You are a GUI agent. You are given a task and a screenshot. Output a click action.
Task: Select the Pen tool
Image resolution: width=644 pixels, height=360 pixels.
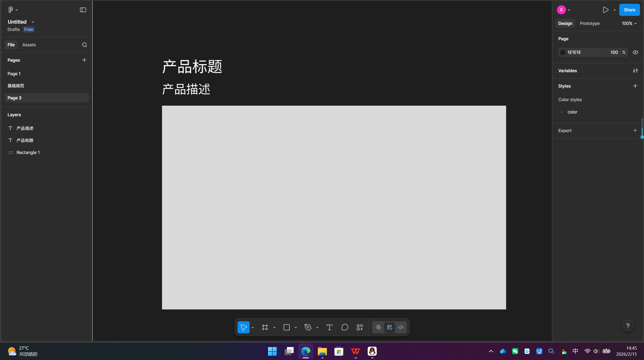tap(308, 327)
